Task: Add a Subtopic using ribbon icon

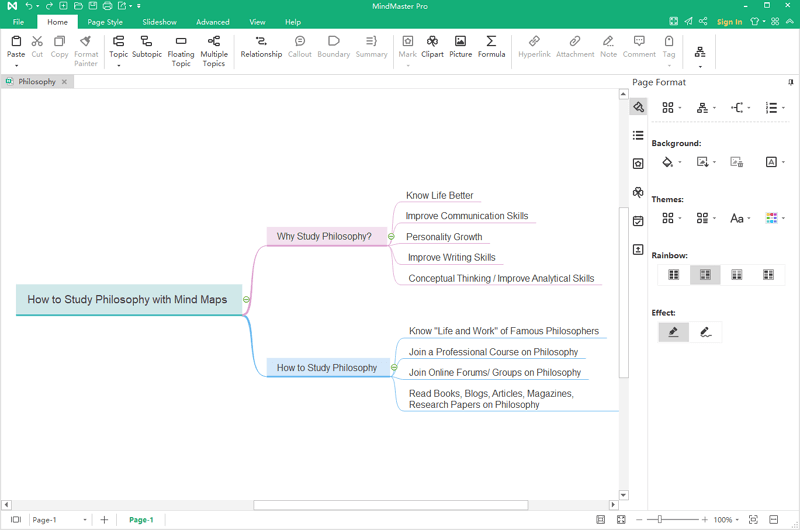Action: 146,42
